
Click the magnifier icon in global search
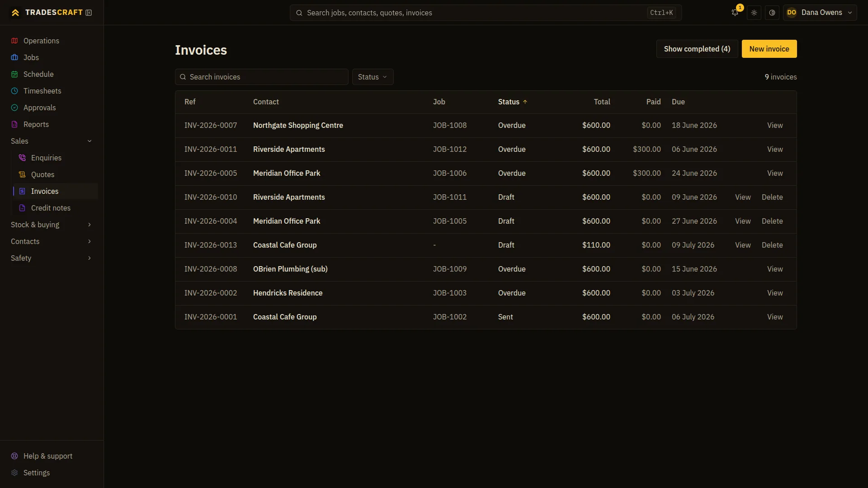point(299,13)
